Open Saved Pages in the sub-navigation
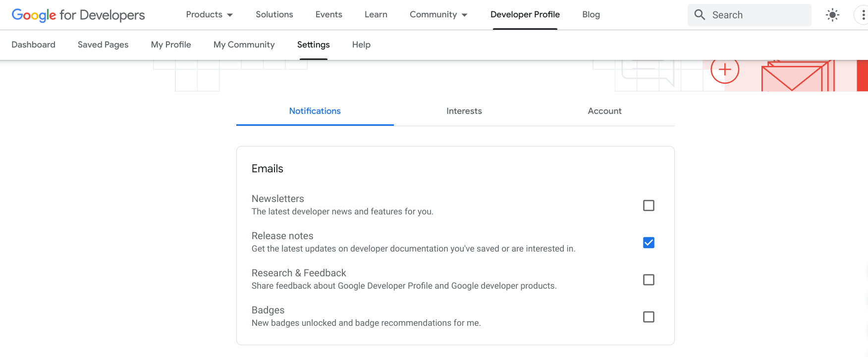Screen dimensions: 868x357 point(103,45)
